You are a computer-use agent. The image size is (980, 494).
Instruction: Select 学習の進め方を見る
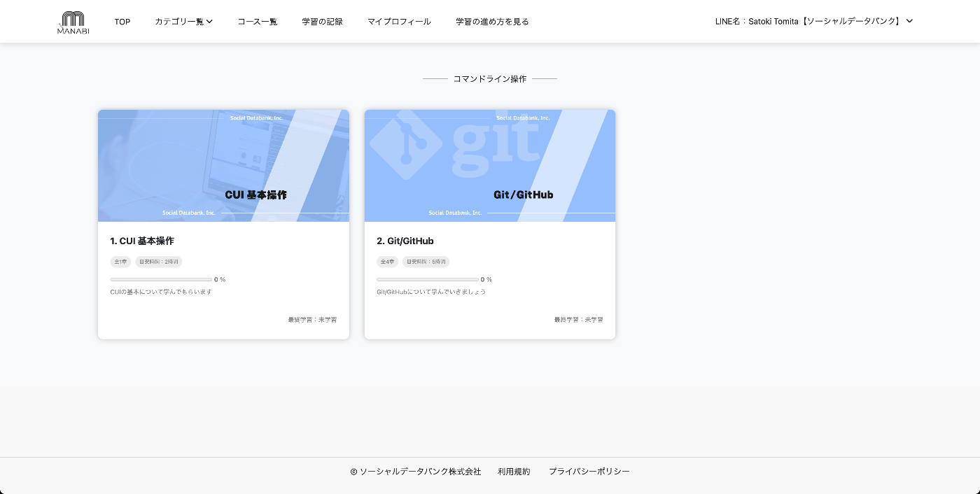492,22
